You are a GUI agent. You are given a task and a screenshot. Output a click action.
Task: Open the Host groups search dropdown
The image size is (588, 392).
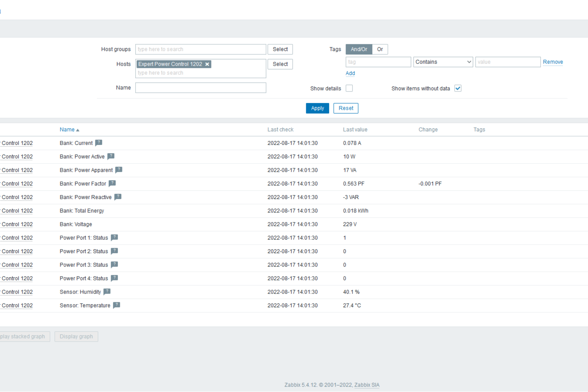click(x=200, y=49)
